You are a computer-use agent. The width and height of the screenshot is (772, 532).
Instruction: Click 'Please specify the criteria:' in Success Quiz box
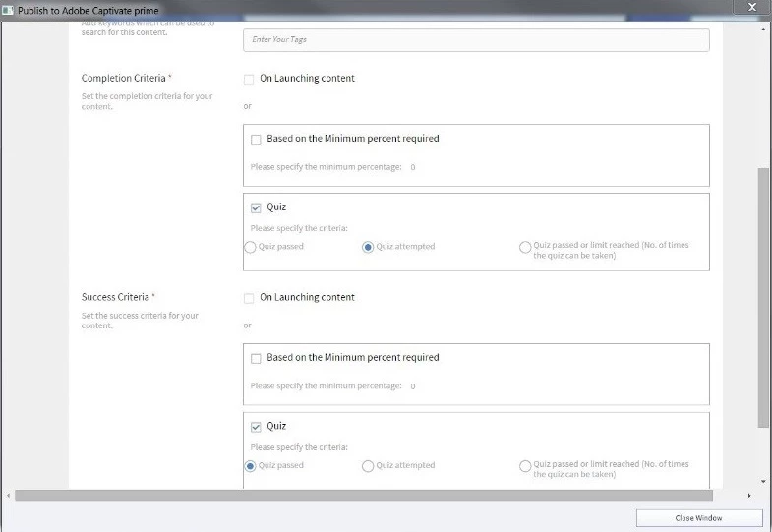[x=299, y=447]
